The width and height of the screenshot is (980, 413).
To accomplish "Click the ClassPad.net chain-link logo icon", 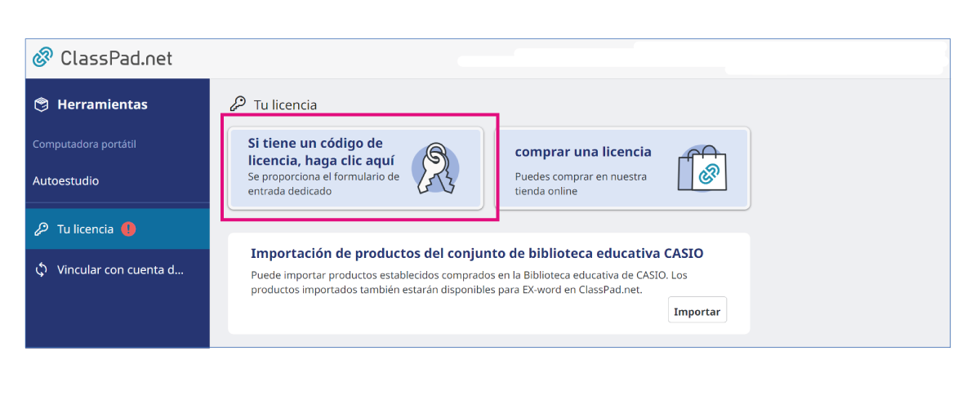I will point(42,58).
